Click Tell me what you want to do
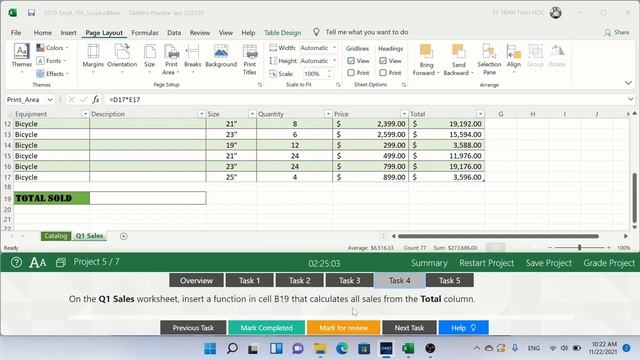 [367, 32]
